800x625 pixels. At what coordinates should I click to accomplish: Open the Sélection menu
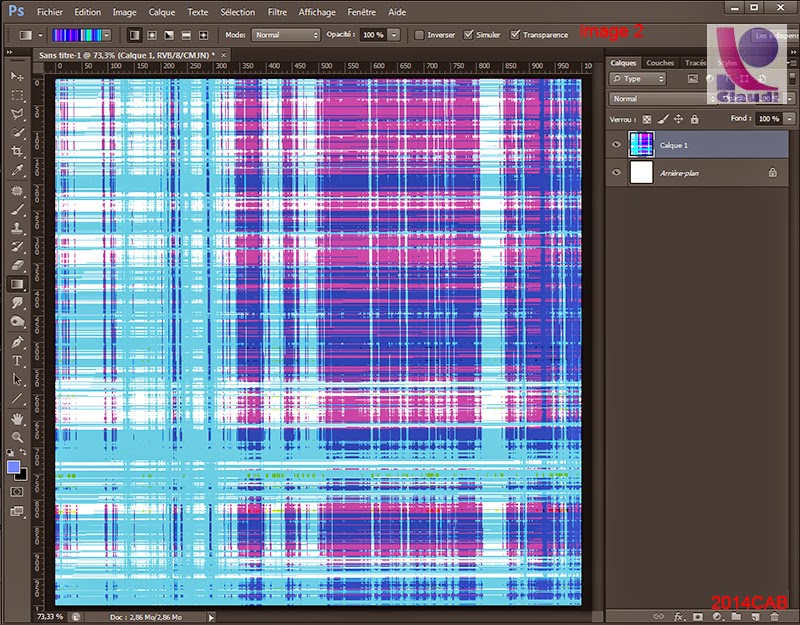tap(237, 12)
